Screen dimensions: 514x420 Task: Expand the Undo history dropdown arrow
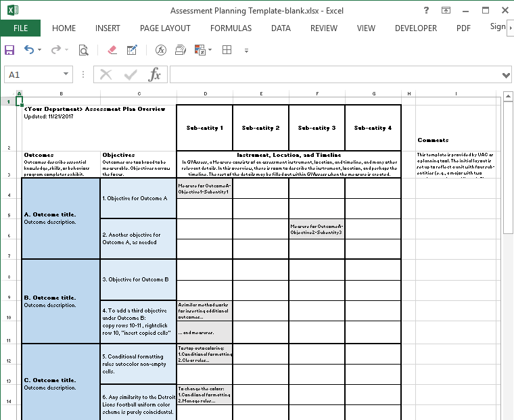(x=40, y=50)
